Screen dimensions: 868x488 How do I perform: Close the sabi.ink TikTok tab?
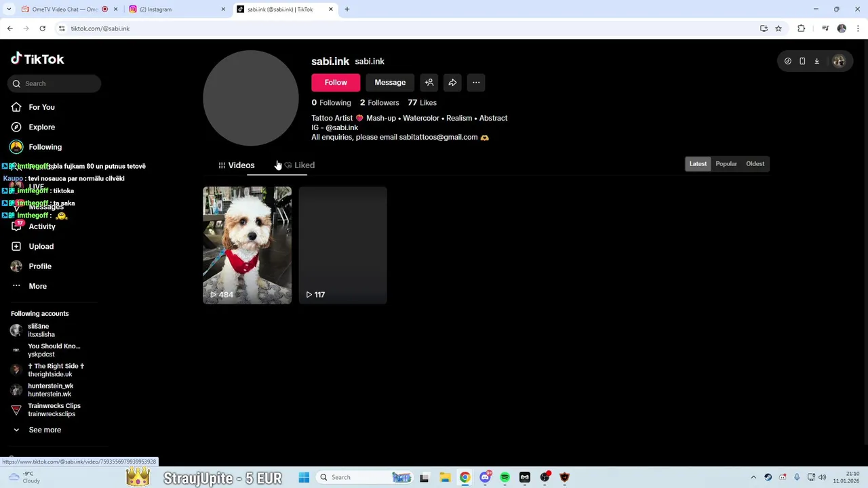331,9
